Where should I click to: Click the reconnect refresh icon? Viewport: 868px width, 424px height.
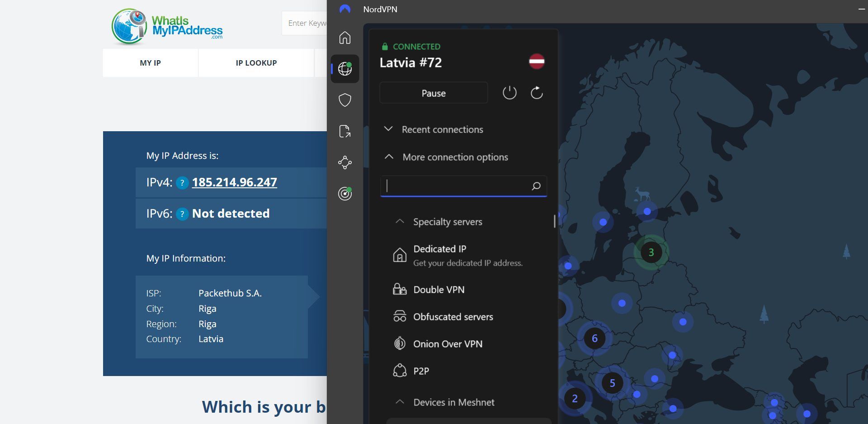tap(537, 93)
